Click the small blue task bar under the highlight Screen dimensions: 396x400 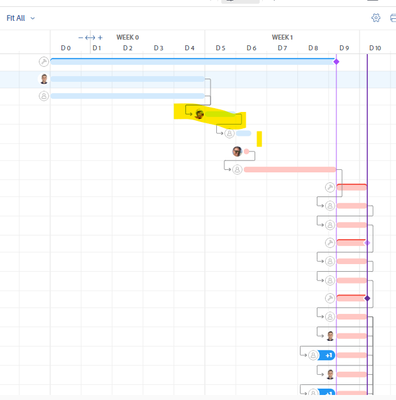(x=244, y=134)
